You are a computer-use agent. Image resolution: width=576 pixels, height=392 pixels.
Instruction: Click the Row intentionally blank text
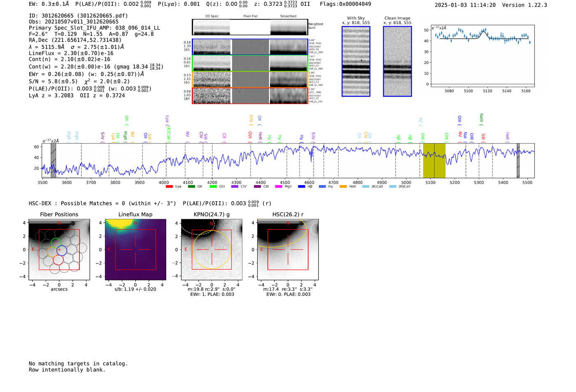tap(67, 370)
